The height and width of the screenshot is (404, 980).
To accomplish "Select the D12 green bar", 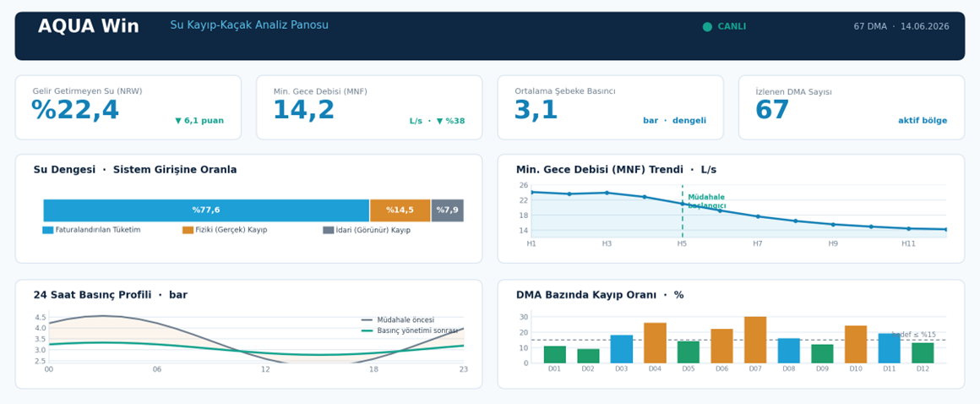I will pos(923,353).
